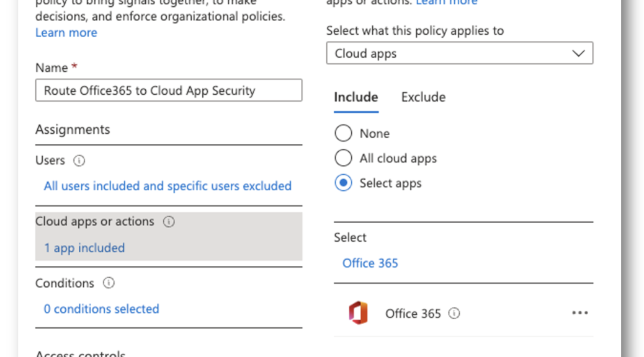Click the Assignments heading text

point(73,130)
